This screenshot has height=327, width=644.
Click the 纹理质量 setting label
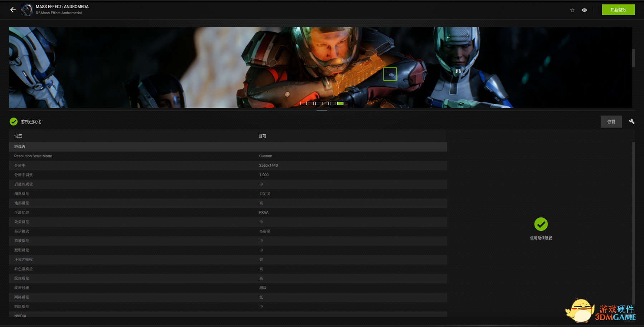tap(22, 278)
